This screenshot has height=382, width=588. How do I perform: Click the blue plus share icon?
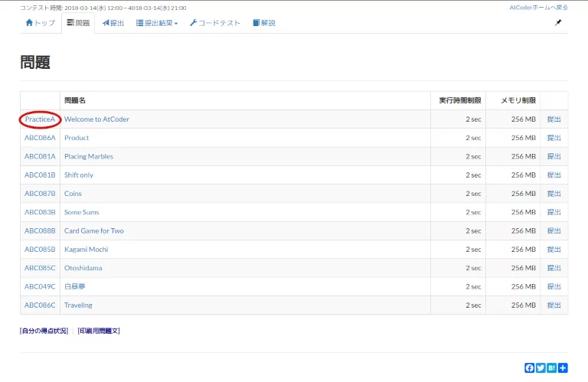point(563,368)
